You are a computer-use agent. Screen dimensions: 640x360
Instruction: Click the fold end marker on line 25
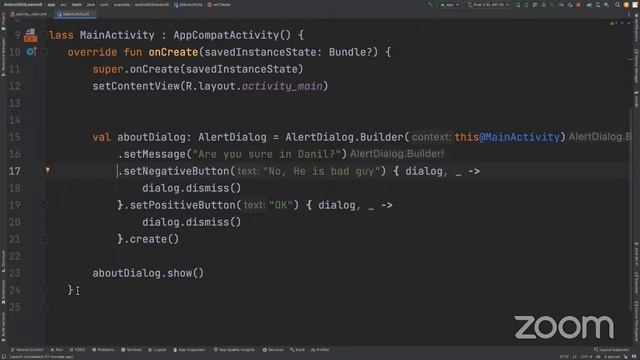click(44, 307)
